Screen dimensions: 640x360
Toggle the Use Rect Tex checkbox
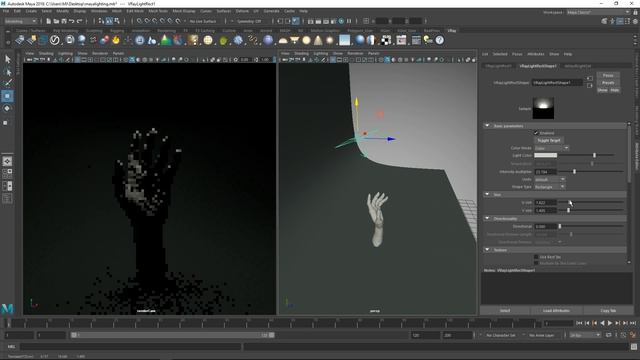coord(536,257)
